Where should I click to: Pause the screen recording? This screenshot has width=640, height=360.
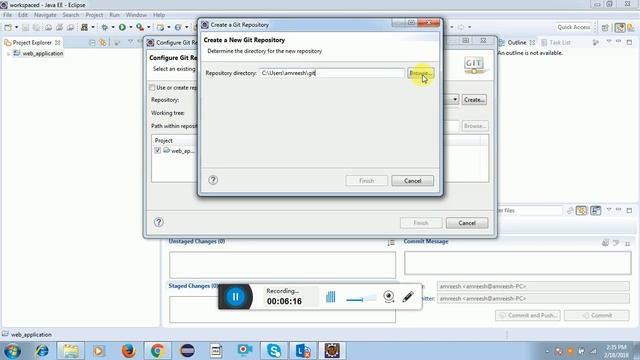coord(236,297)
